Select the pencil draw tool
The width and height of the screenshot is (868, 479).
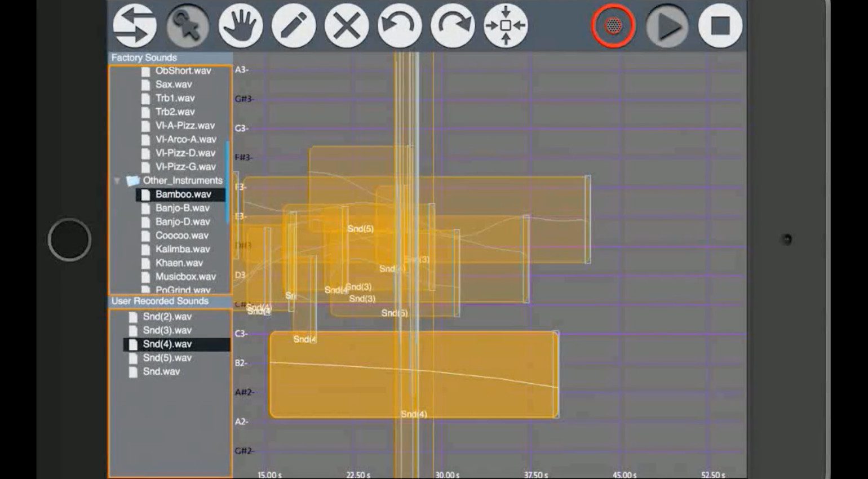294,26
